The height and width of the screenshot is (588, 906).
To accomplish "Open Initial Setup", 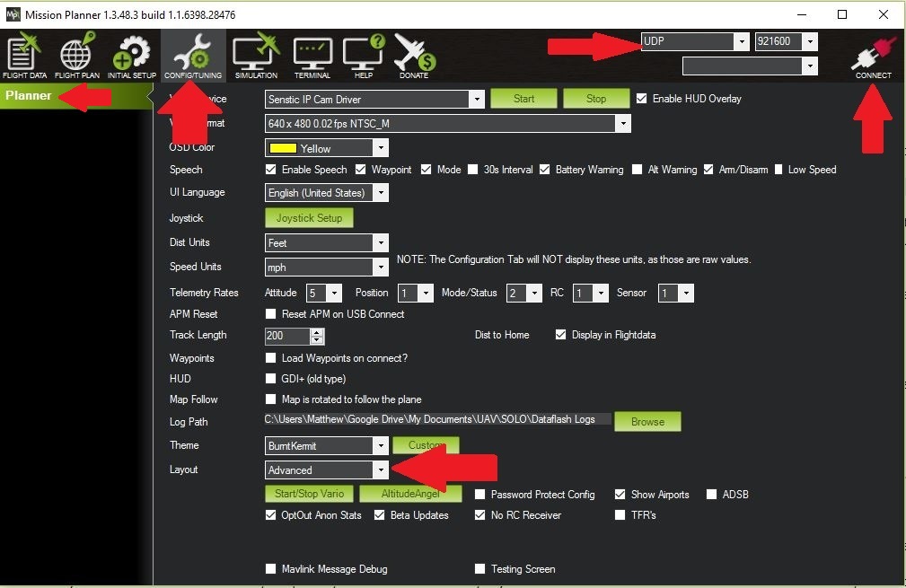I will (131, 56).
